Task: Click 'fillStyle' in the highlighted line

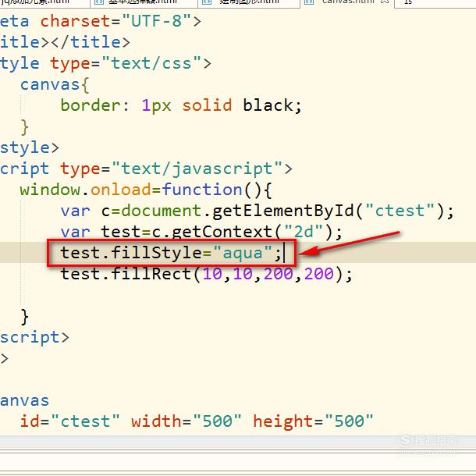Action: pyautogui.click(x=156, y=253)
